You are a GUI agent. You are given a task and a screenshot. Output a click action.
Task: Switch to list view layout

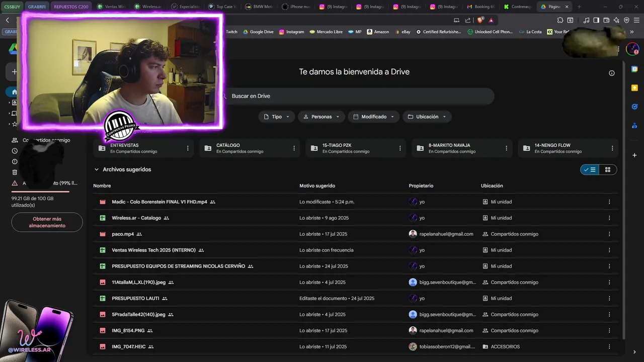[x=590, y=170]
